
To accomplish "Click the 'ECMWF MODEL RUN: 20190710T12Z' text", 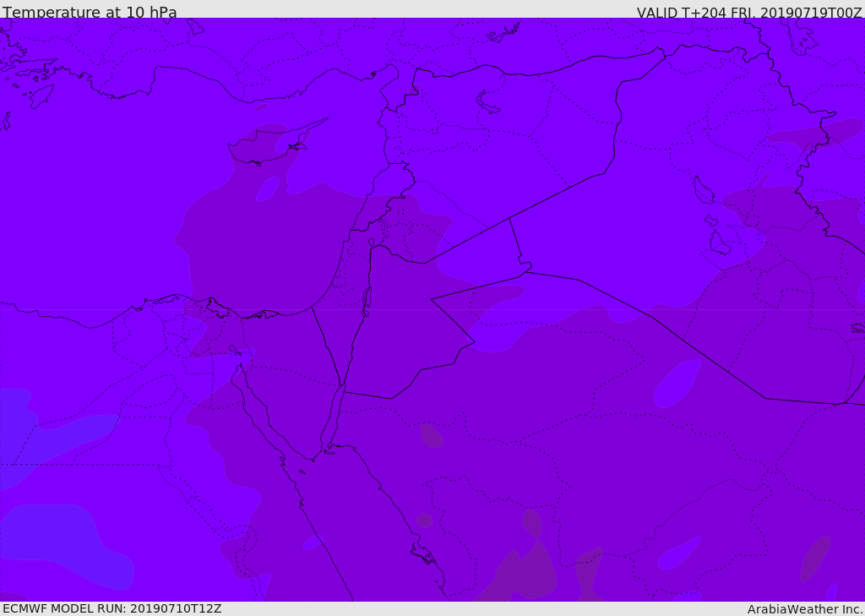I will click(x=112, y=608).
